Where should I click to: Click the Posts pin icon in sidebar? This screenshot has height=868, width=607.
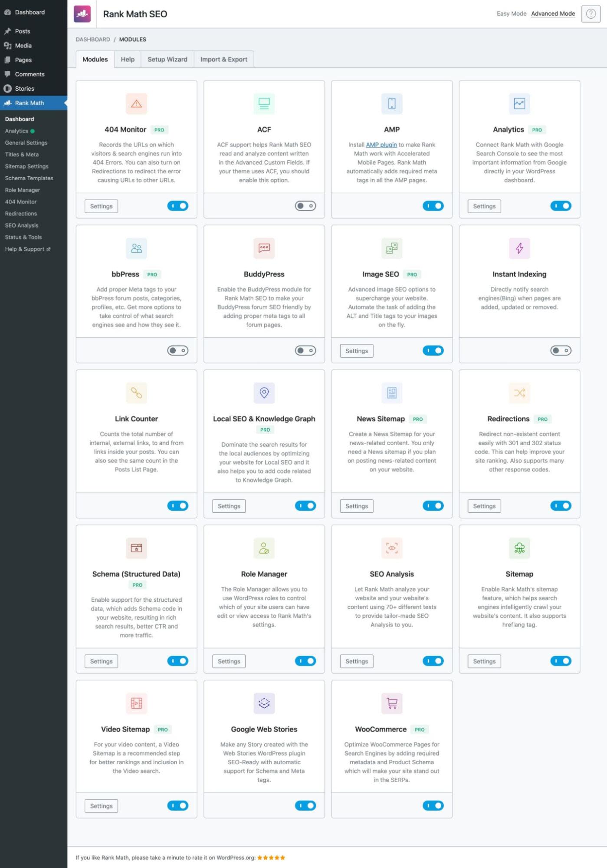[x=7, y=31]
